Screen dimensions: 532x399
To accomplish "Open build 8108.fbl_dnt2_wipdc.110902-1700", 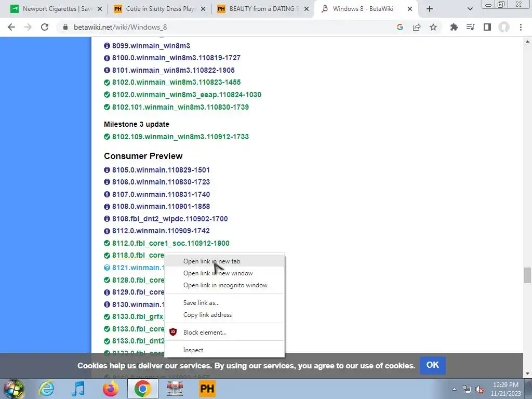I will tap(170, 219).
